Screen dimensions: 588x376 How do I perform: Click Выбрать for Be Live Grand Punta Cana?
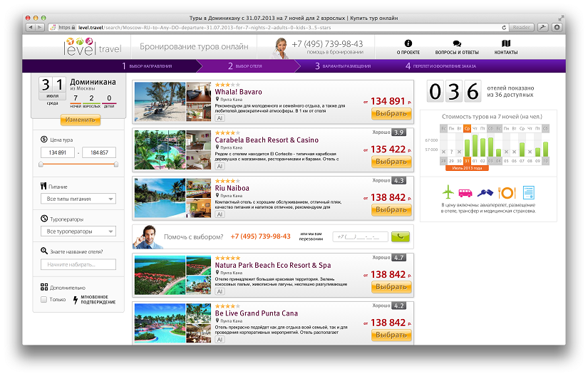391,335
